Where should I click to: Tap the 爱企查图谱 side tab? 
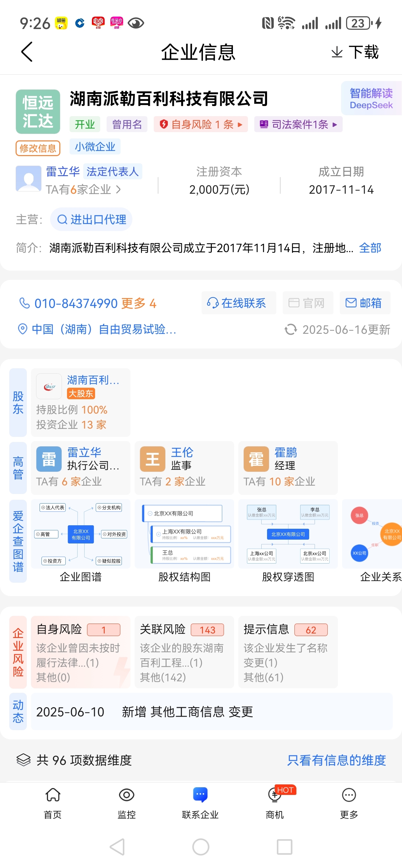[x=18, y=541]
